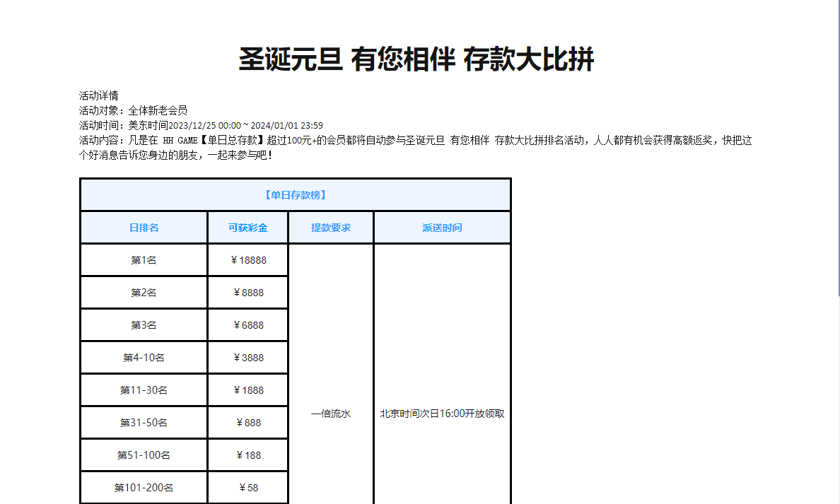Select the 第3名 rank cell
This screenshot has height=504, width=840.
click(144, 325)
